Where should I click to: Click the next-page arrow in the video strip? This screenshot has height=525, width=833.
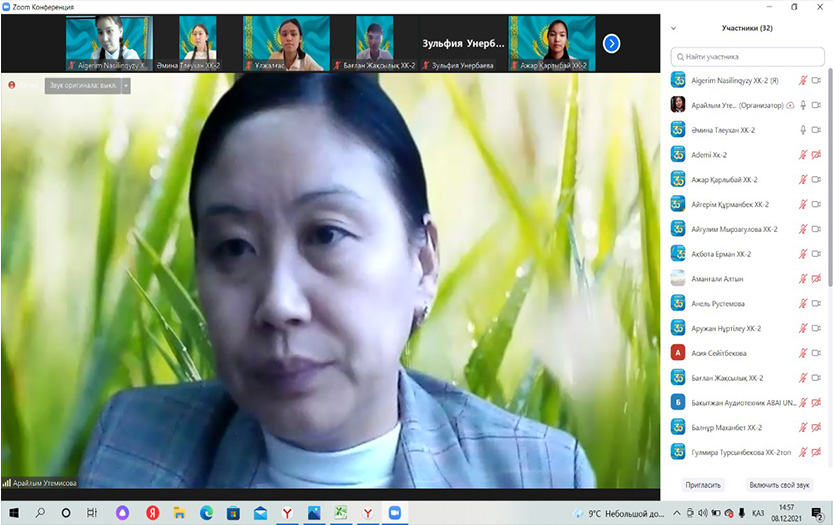[x=612, y=43]
